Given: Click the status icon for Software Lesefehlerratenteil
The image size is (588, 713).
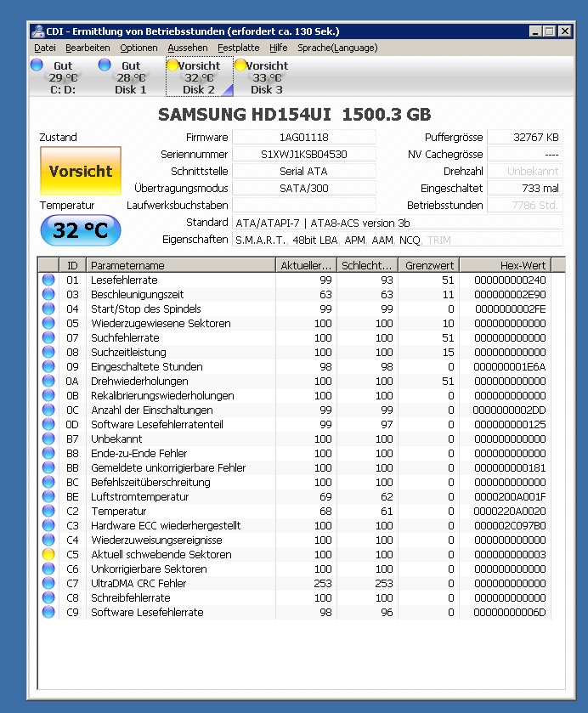Looking at the screenshot, I should [x=48, y=424].
